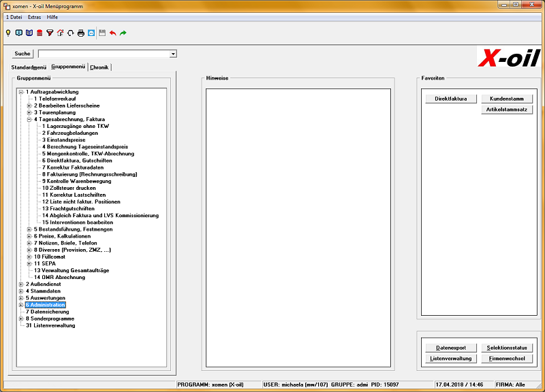Click the light bulb toolbar icon

8,33
